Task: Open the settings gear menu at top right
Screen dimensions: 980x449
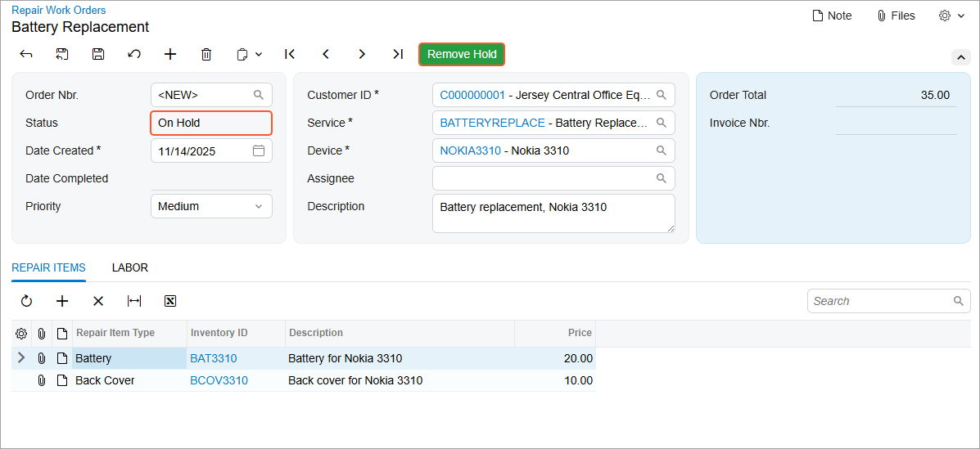Action: pos(952,16)
